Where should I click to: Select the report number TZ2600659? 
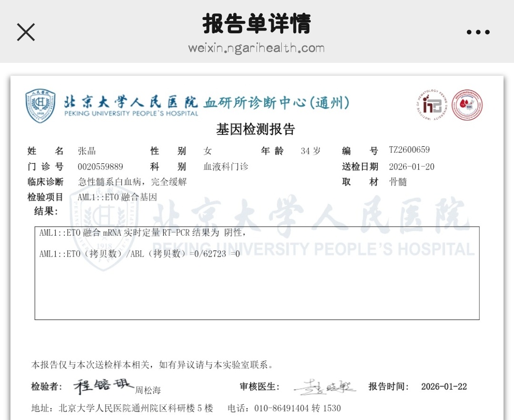409,150
